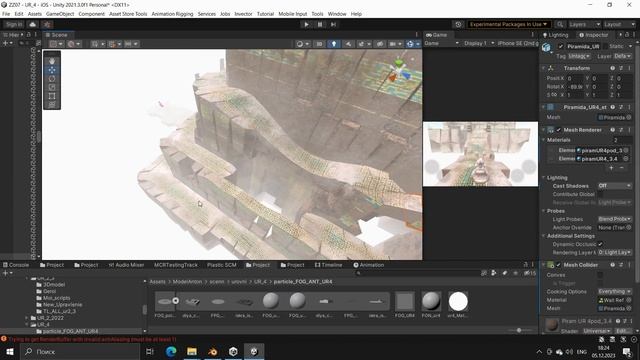The width and height of the screenshot is (640, 360).
Task: Open Experimental Packages In Use dropdown
Action: coord(508,24)
